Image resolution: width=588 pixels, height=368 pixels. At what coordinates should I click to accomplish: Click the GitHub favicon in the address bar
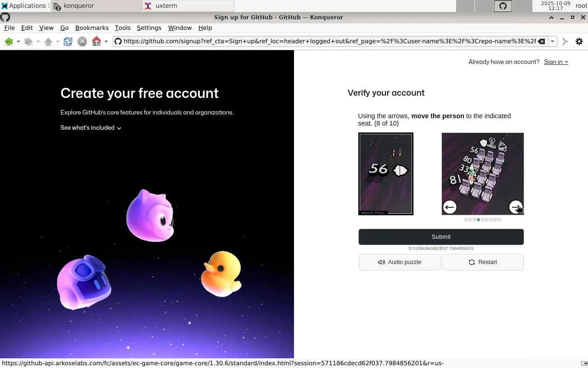click(x=118, y=41)
